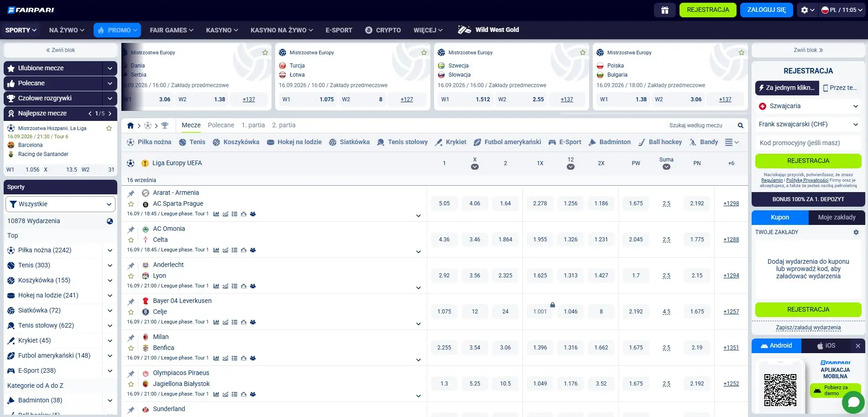Expand the Czołowe rozgrywki panel
Viewport: 868px width, 417px height.
point(110,99)
